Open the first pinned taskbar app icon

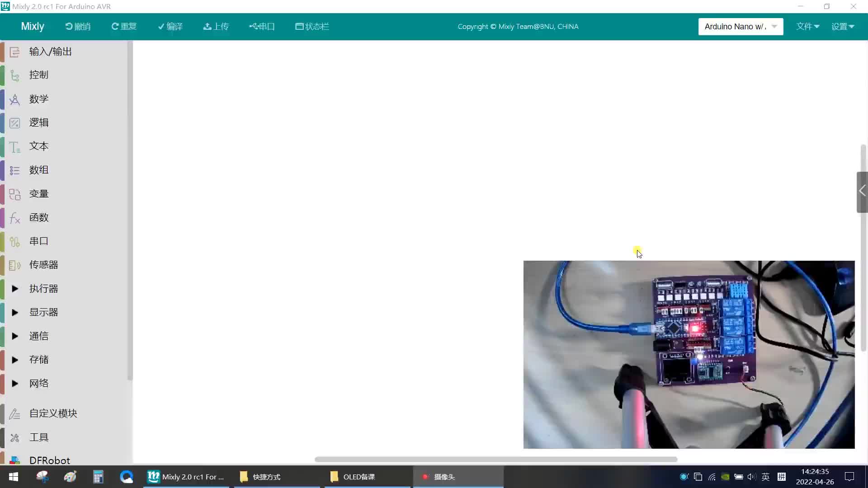[42, 477]
